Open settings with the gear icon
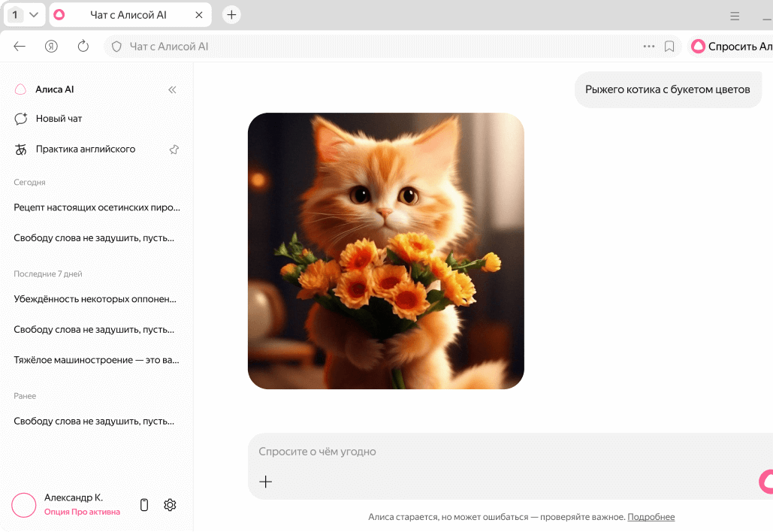The height and width of the screenshot is (532, 773). coord(170,505)
